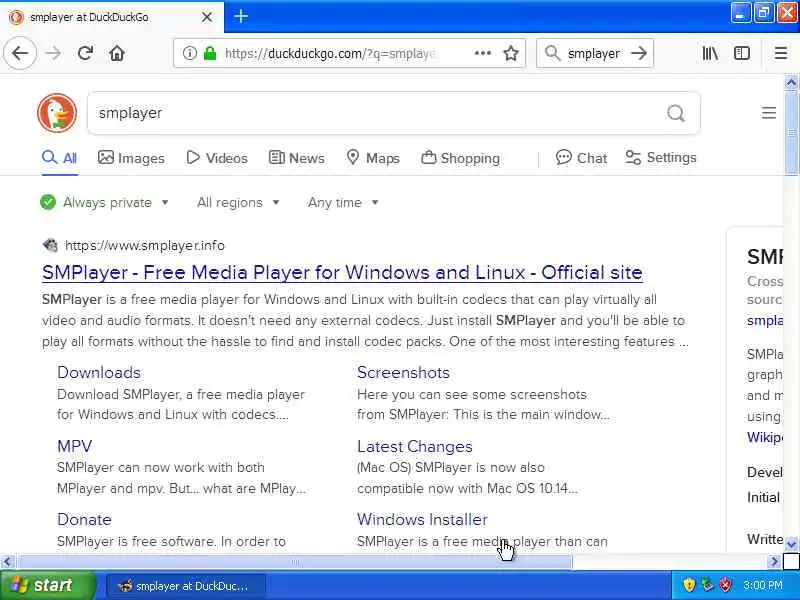Click the DuckDuckGo duck logo
This screenshot has width=800, height=600.
[57, 113]
